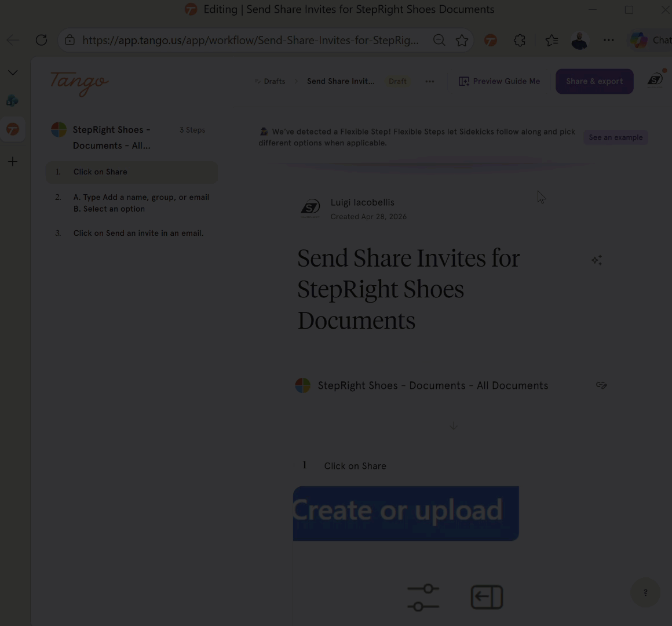Click the 3 Steps count label
This screenshot has height=626, width=672.
(x=192, y=130)
